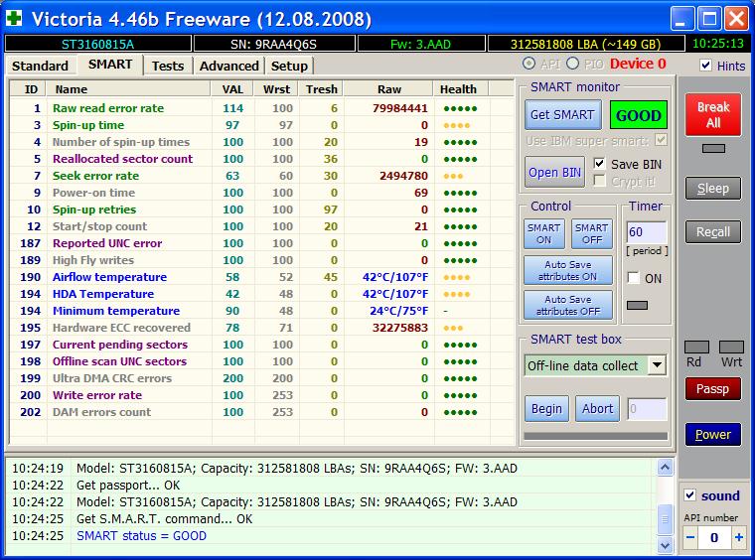Image resolution: width=755 pixels, height=560 pixels.
Task: Toggle the Crypt it! checkbox
Action: [x=599, y=181]
